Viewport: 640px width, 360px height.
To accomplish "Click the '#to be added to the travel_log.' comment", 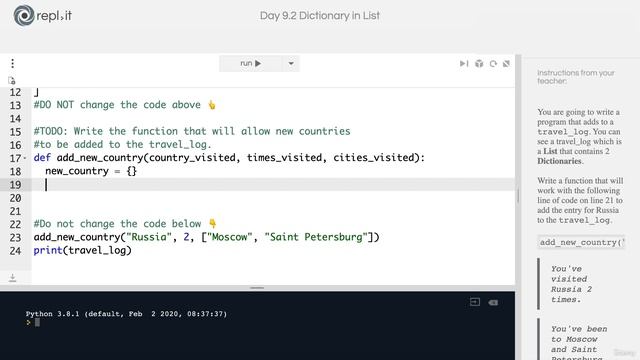I will click(122, 144).
